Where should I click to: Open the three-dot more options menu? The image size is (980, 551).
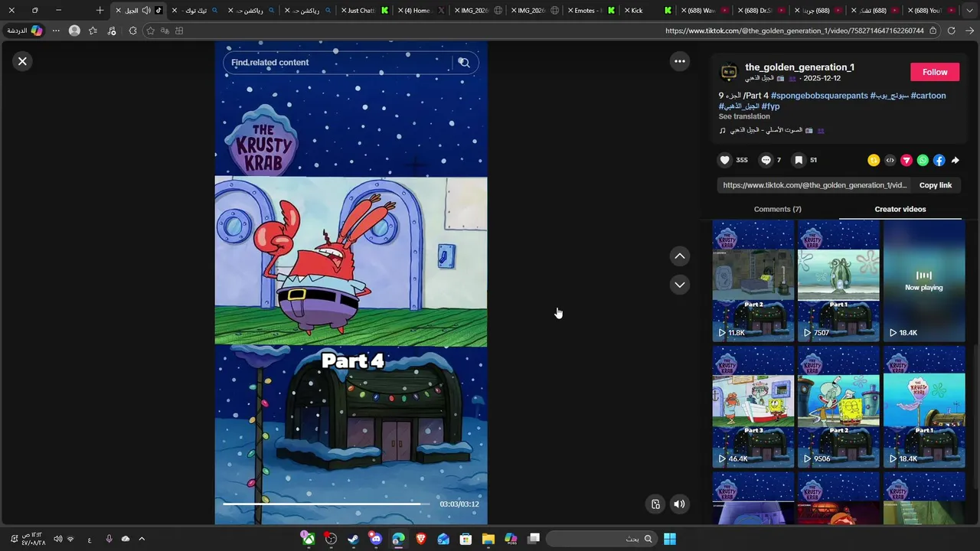point(680,61)
